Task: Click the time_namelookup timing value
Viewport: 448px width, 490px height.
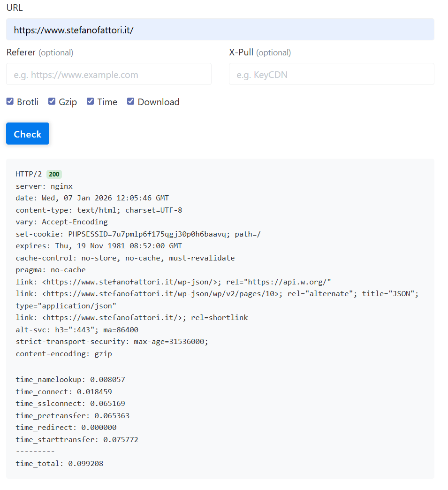Action: click(107, 379)
